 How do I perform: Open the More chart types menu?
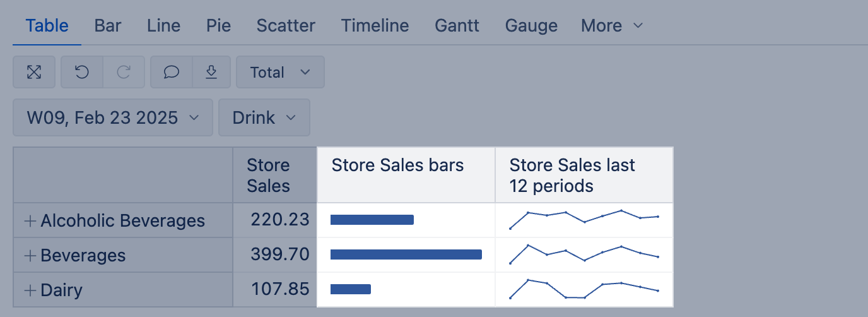[611, 26]
